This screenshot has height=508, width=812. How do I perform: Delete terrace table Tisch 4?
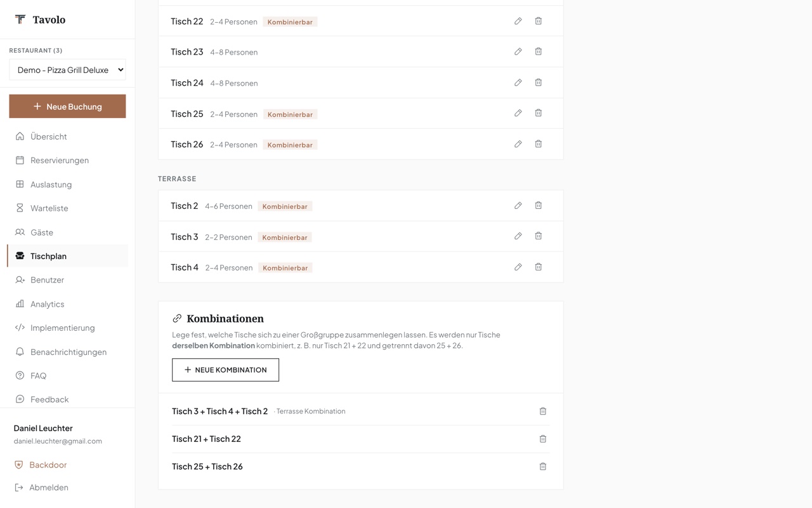pyautogui.click(x=539, y=267)
